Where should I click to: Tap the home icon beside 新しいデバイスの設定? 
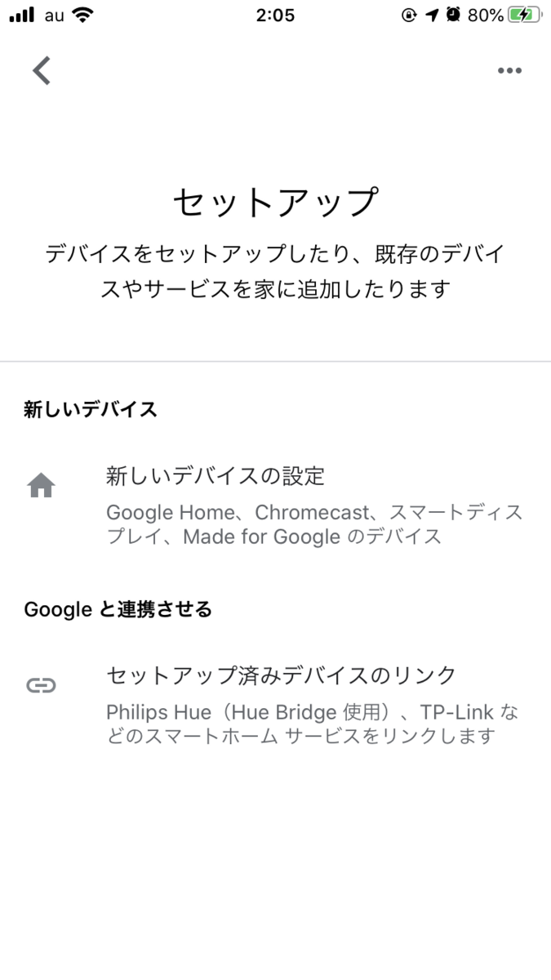40,483
